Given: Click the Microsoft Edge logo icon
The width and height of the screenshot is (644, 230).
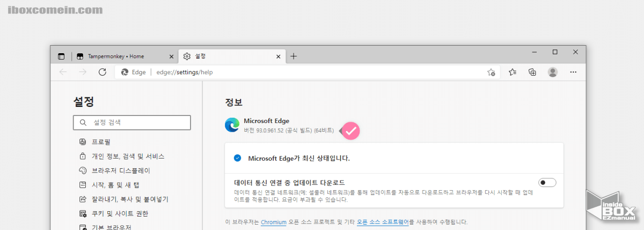Looking at the screenshot, I should pyautogui.click(x=232, y=125).
